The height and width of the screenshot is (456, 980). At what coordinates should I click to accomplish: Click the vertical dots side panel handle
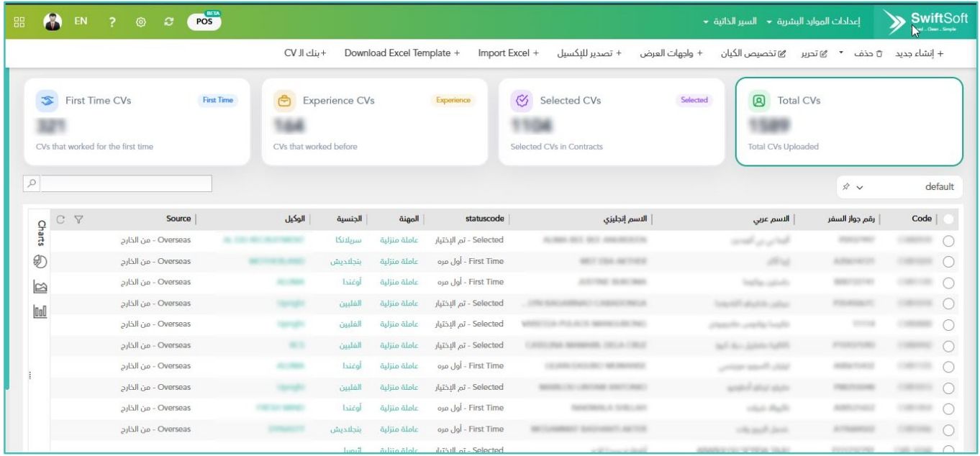30,375
